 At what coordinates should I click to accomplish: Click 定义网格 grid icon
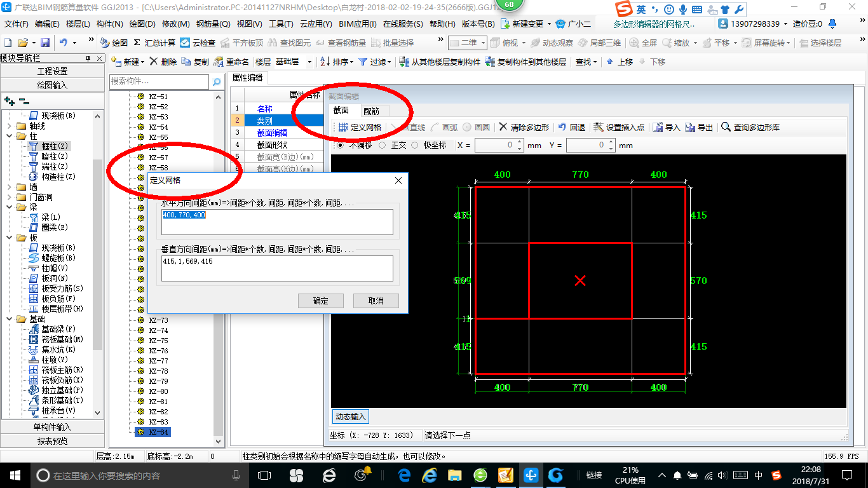pyautogui.click(x=343, y=127)
